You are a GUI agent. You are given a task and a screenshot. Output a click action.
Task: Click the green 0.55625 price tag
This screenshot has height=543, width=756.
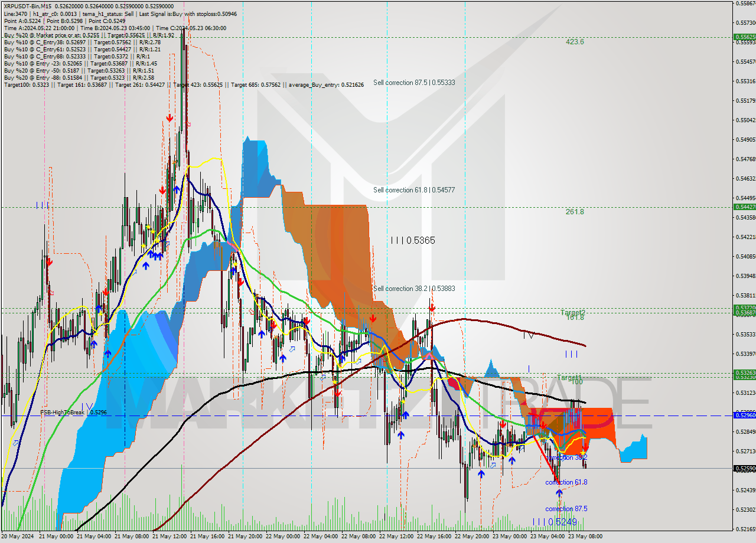tap(744, 37)
